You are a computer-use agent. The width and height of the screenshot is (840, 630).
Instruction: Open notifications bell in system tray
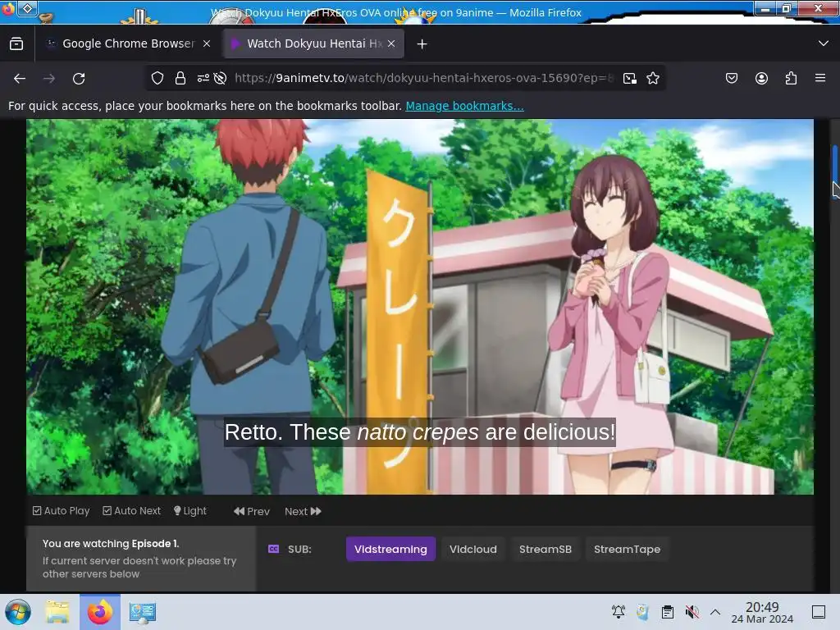point(619,611)
